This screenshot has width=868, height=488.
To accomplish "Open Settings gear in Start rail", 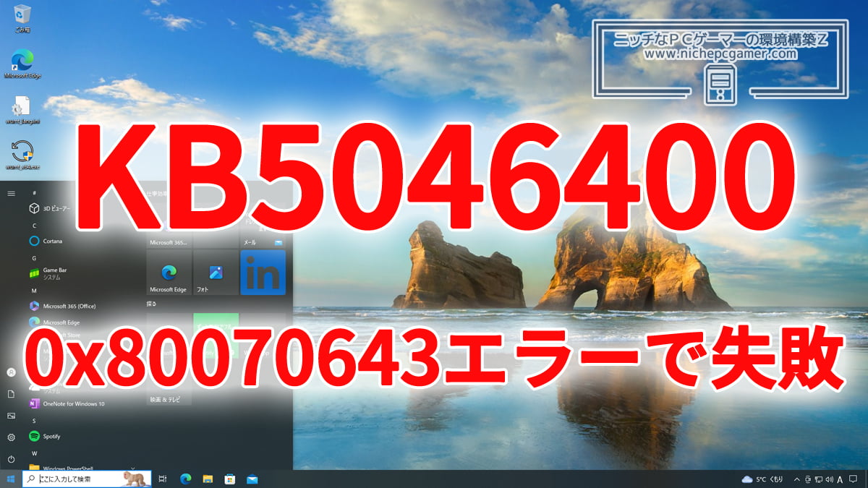I will point(11,437).
